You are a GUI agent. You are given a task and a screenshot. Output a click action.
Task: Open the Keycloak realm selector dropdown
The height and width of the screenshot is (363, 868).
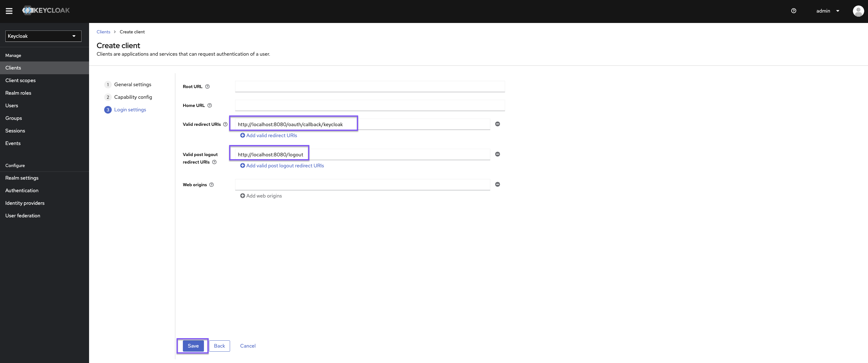(x=43, y=36)
